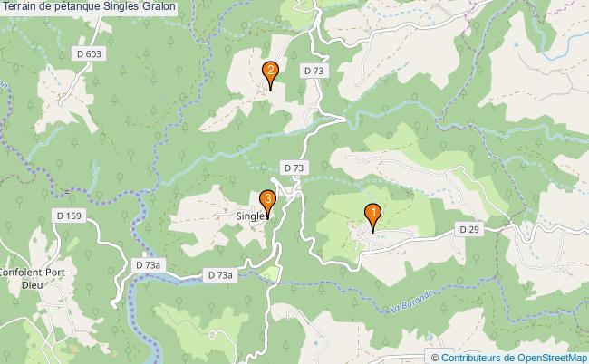Click the Confolent-Port-Dieu town label
The image size is (589, 364).
click(33, 279)
